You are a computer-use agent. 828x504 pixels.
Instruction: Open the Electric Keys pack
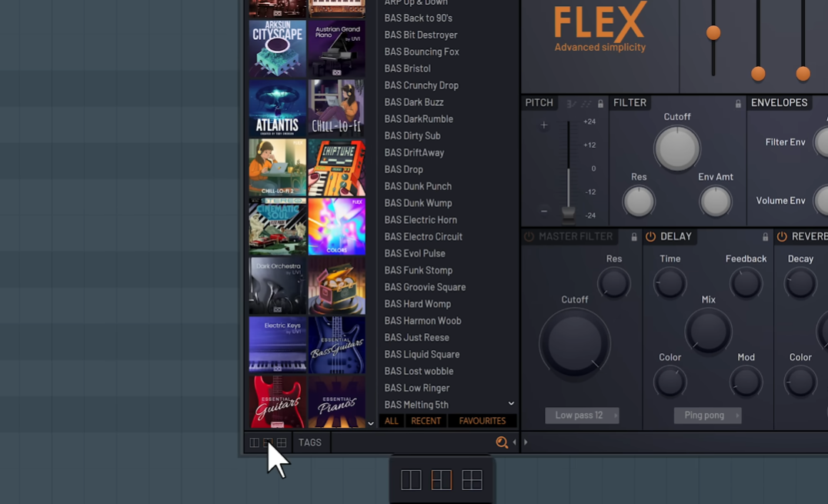pyautogui.click(x=277, y=345)
